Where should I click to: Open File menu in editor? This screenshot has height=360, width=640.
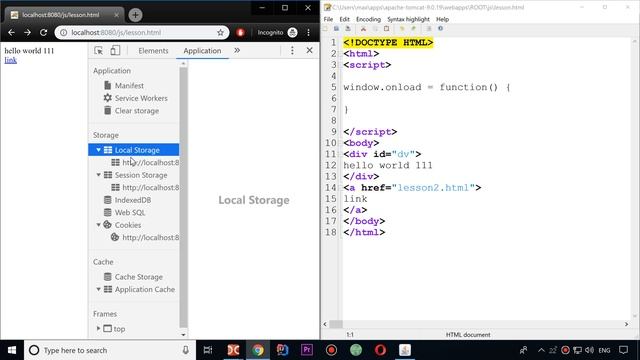(328, 19)
